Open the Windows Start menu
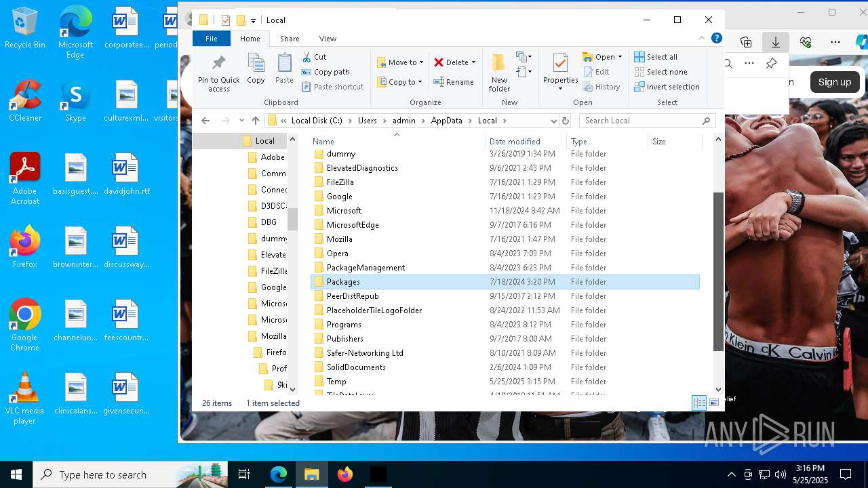 point(16,474)
